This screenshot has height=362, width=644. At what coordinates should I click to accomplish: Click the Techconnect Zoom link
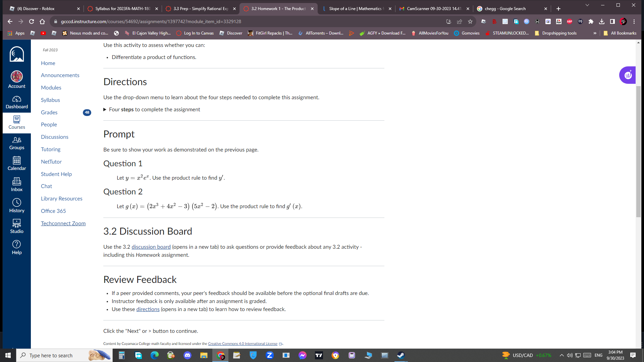(x=63, y=224)
